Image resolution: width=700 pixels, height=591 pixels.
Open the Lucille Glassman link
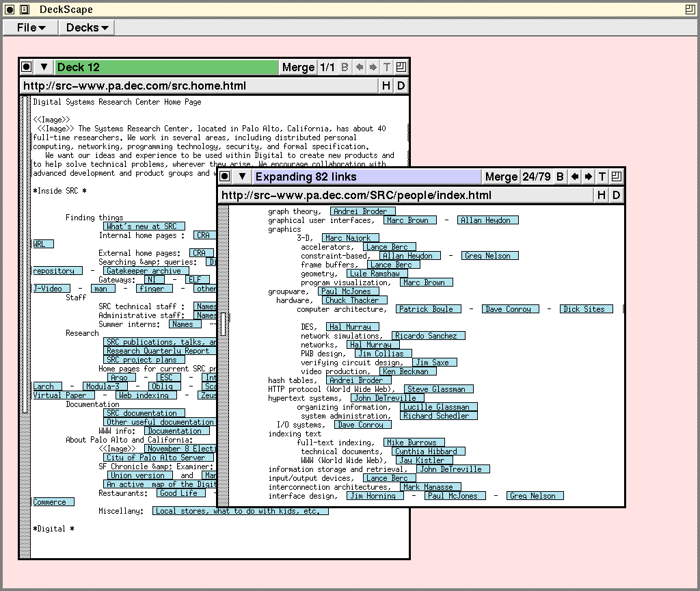(x=438, y=407)
